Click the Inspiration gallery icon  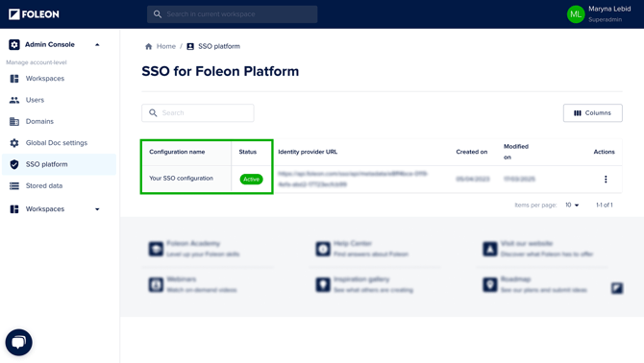pyautogui.click(x=323, y=284)
